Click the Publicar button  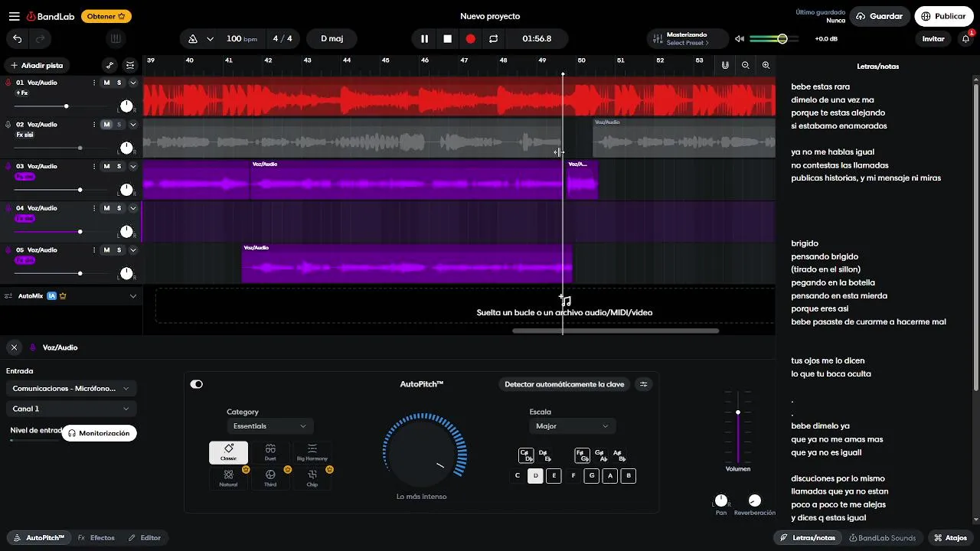coord(943,16)
